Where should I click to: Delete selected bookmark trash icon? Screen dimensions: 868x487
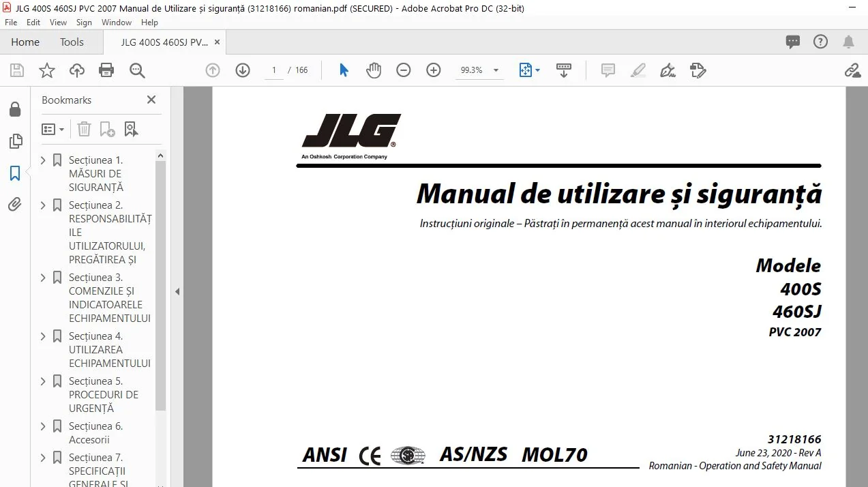point(84,129)
